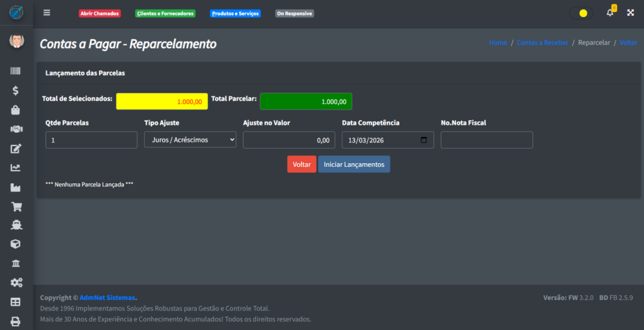Click the bank building sidebar icon
Viewport: 644px width, 330px height.
[16, 263]
